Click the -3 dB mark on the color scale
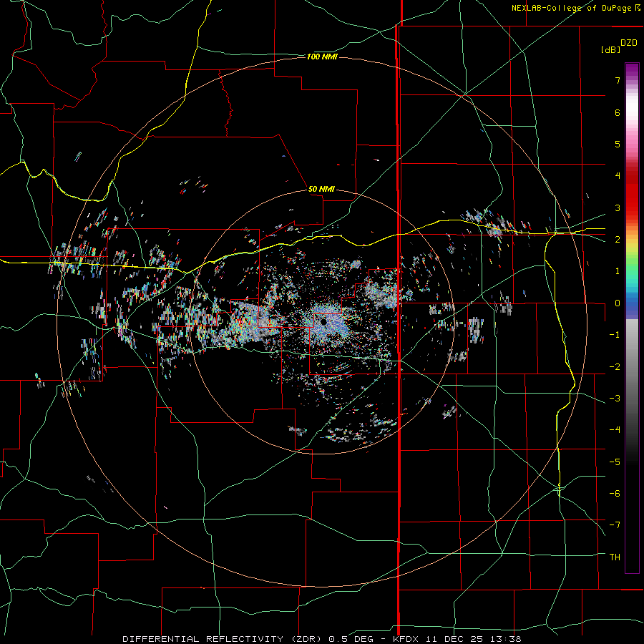This screenshot has width=644, height=644. coord(615,398)
